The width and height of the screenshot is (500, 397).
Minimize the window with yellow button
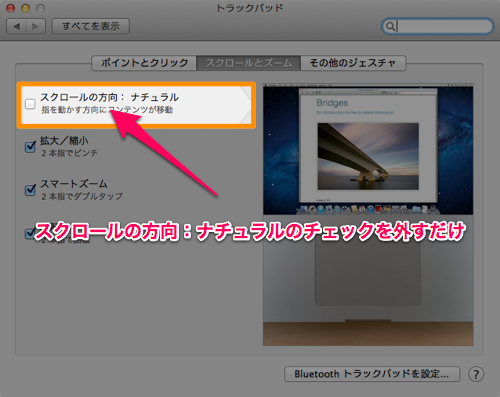point(25,8)
